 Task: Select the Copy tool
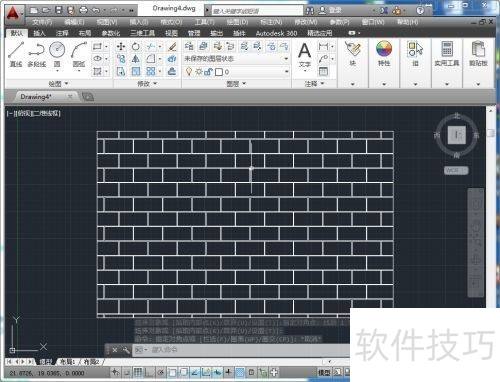coord(121,59)
